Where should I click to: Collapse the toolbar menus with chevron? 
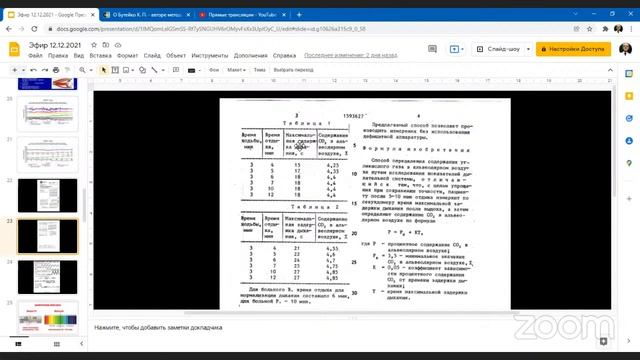(x=610, y=70)
